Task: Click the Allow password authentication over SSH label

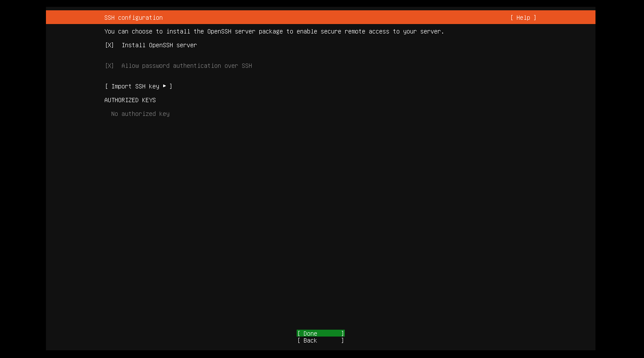Action: pos(186,66)
